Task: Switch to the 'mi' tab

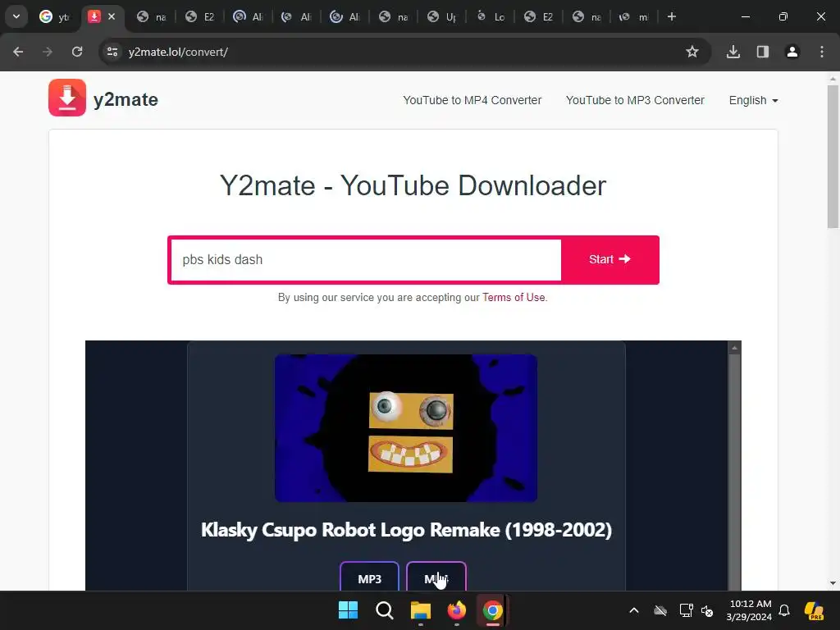Action: (x=634, y=16)
